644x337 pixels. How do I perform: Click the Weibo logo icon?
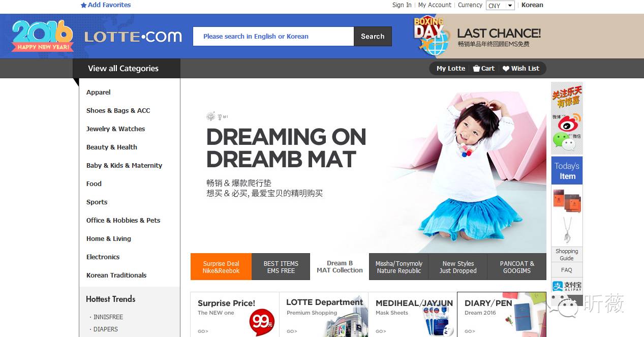[x=569, y=122]
